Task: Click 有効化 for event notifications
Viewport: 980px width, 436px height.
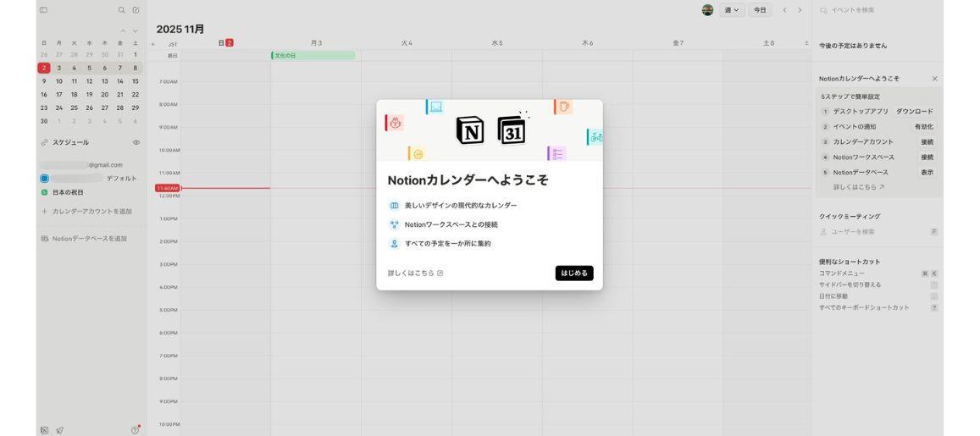Action: tap(924, 127)
